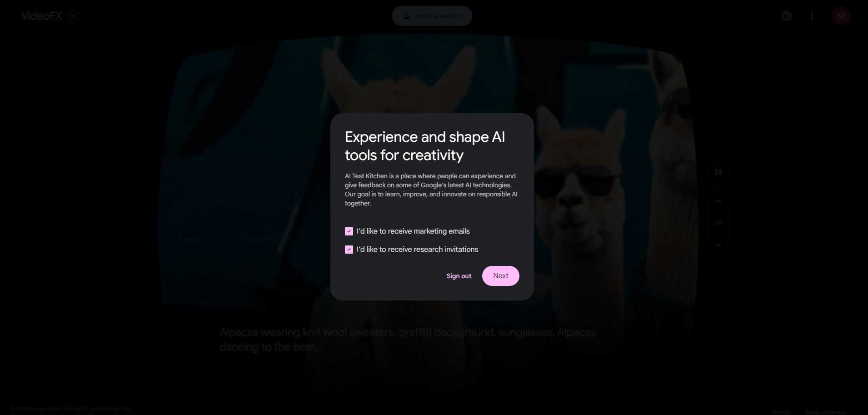Click the Next button
This screenshot has width=868, height=415.
(501, 276)
